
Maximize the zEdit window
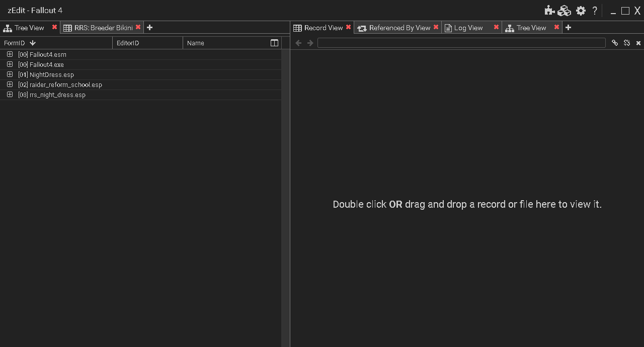pyautogui.click(x=625, y=11)
